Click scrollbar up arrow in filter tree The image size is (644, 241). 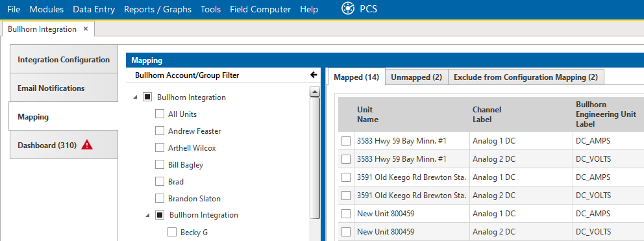pos(315,92)
